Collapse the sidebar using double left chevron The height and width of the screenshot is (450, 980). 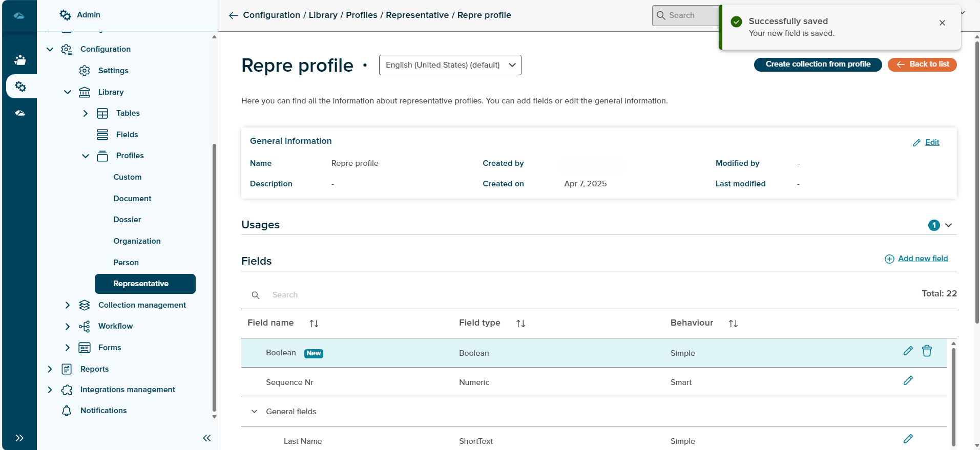click(207, 438)
